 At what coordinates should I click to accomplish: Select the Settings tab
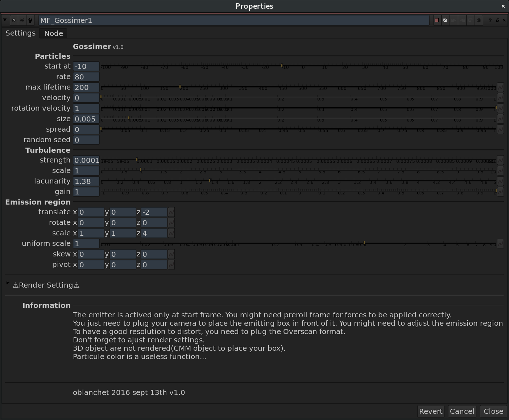(x=20, y=33)
